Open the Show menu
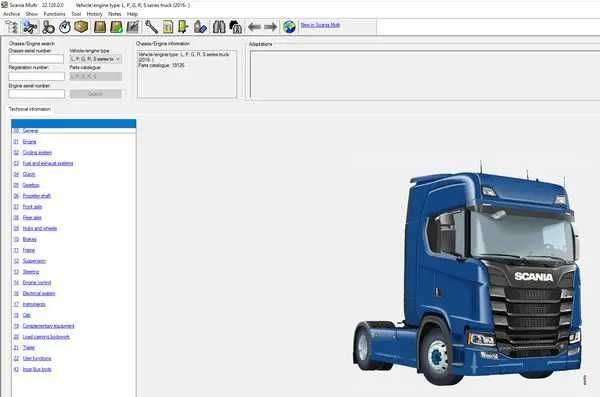 pos(31,14)
